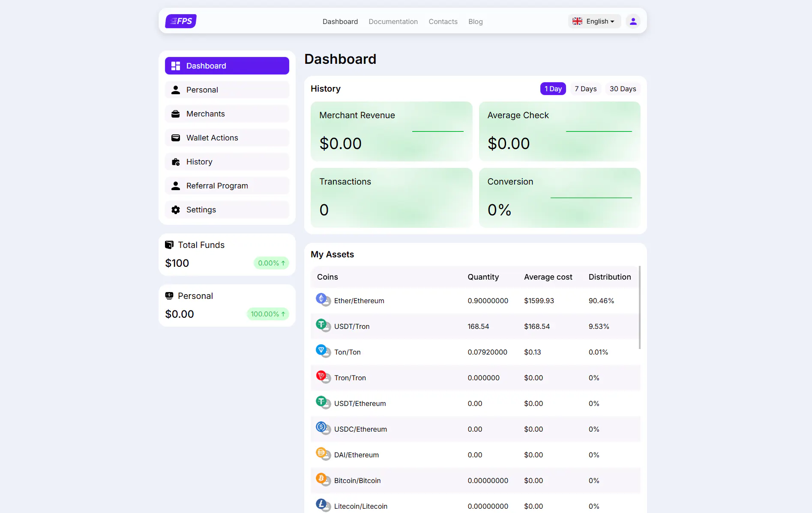This screenshot has width=812, height=513.
Task: Click the $0.13 average cost
Action: [x=533, y=352]
